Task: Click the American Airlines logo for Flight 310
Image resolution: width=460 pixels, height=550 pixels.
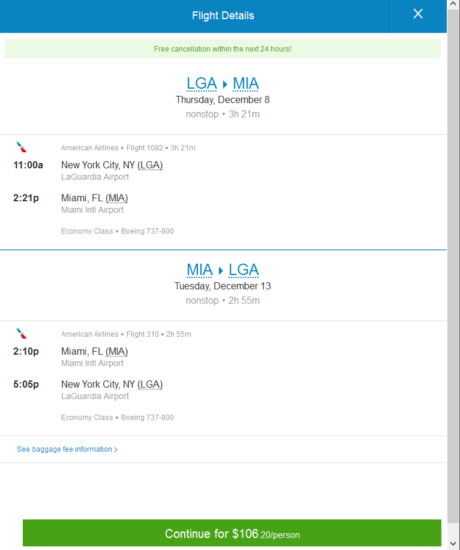Action: click(x=22, y=333)
